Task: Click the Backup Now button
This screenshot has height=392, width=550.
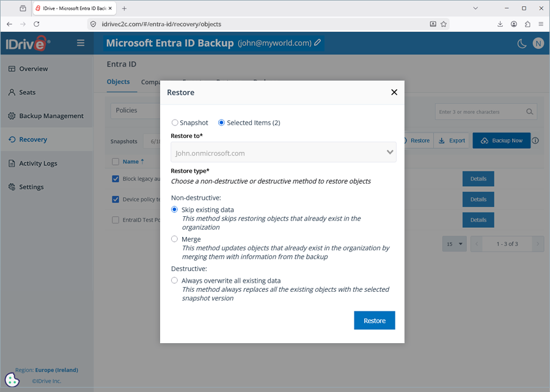Action: pyautogui.click(x=501, y=140)
